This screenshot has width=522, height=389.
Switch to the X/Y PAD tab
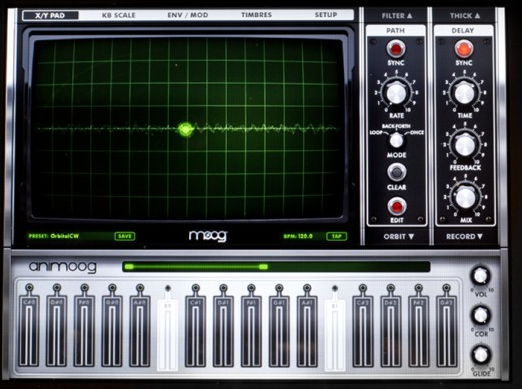[x=50, y=15]
